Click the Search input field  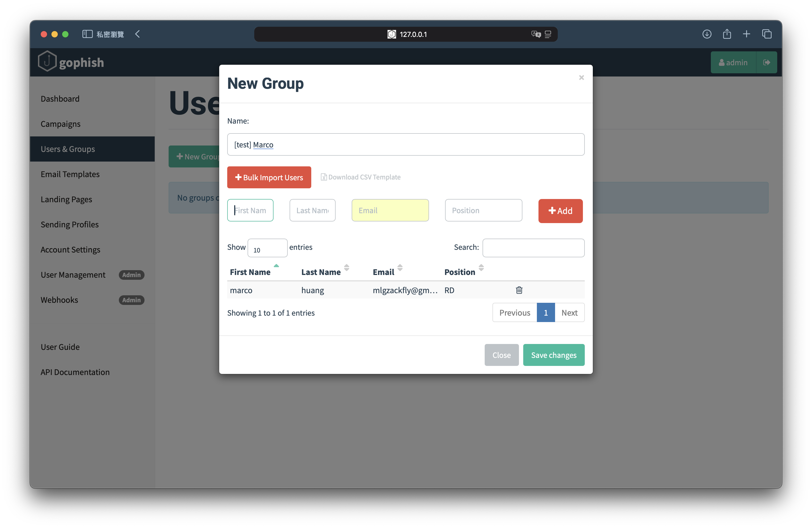point(533,248)
